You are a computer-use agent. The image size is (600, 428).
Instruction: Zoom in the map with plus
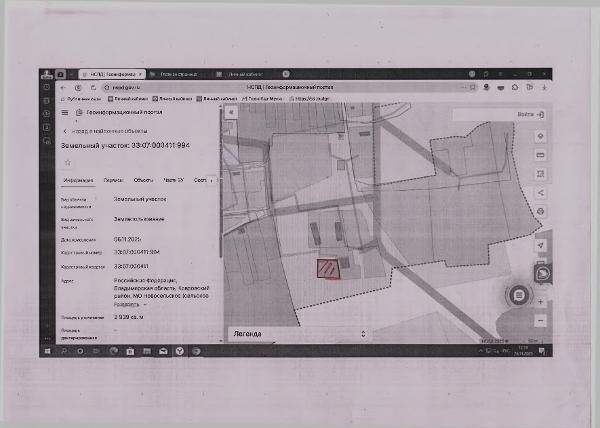pos(540,302)
